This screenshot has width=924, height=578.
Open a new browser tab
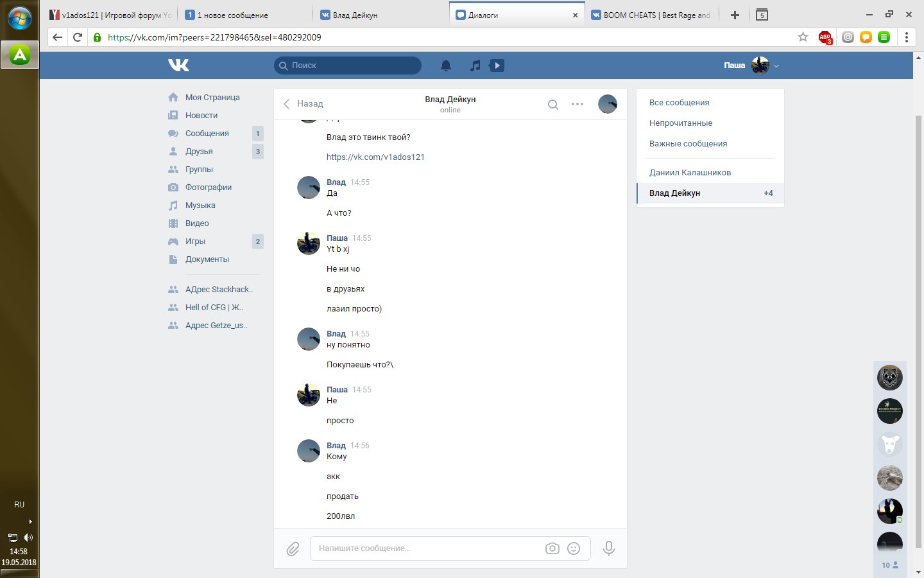(735, 15)
